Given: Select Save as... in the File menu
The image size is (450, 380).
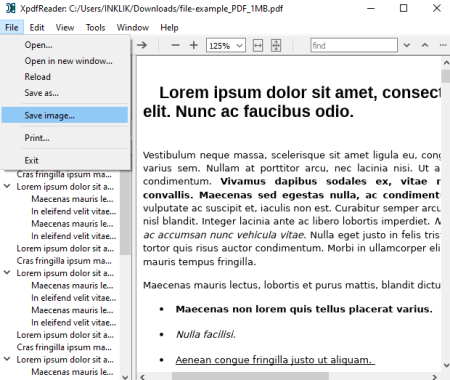Looking at the screenshot, I should (x=65, y=93).
